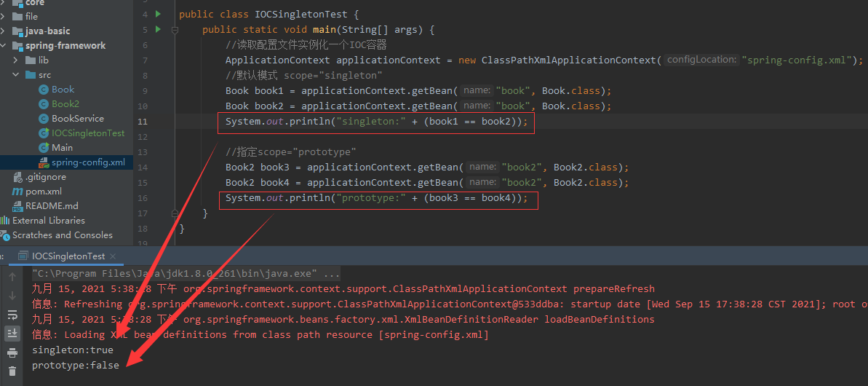The image size is (868, 386).
Task: Toggle Scroll to End in run console
Action: click(x=12, y=334)
